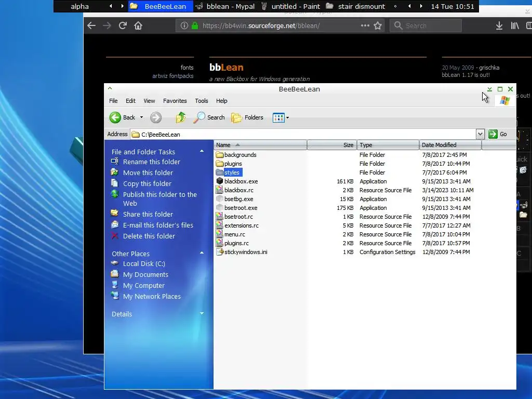Click the clock showing 14 Tue 10:51
The image size is (532, 399).
(453, 6)
